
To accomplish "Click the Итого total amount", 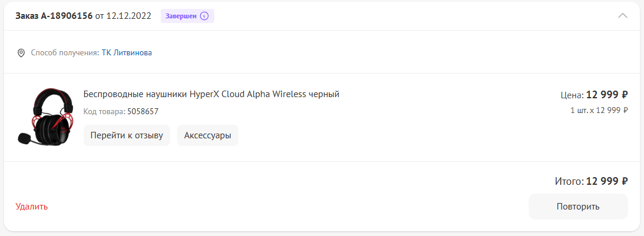I will point(607,181).
